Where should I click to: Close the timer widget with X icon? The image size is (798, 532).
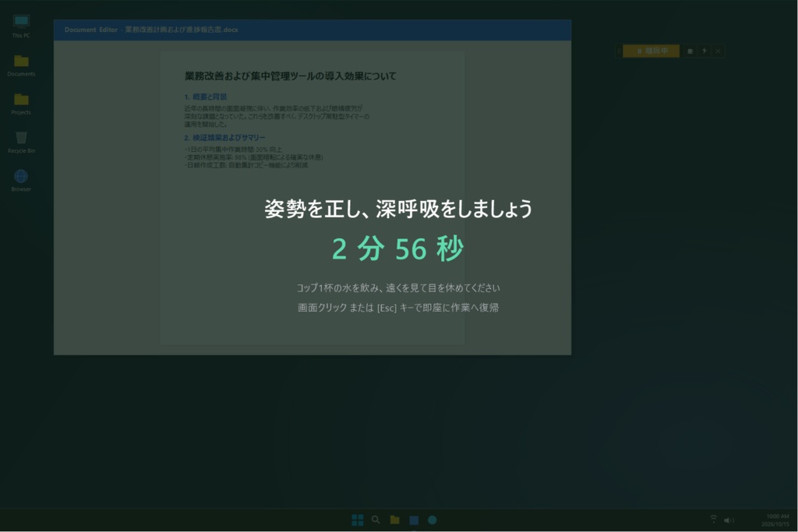(718, 51)
